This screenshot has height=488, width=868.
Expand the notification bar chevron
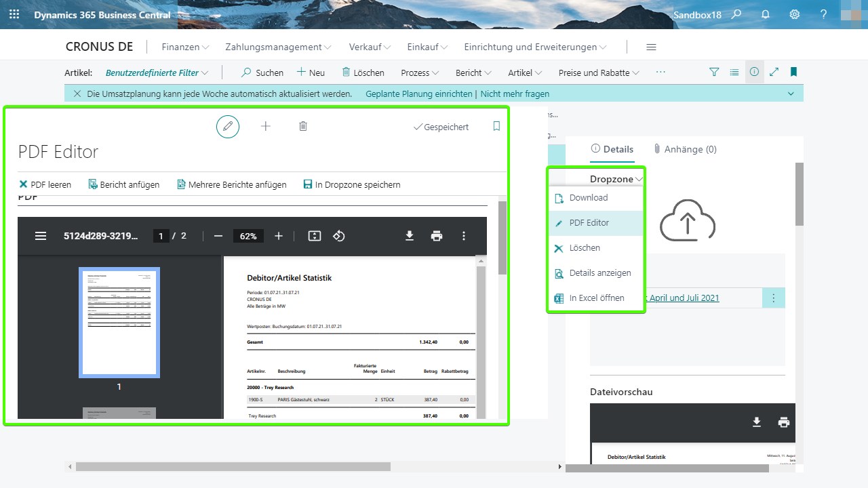click(791, 94)
